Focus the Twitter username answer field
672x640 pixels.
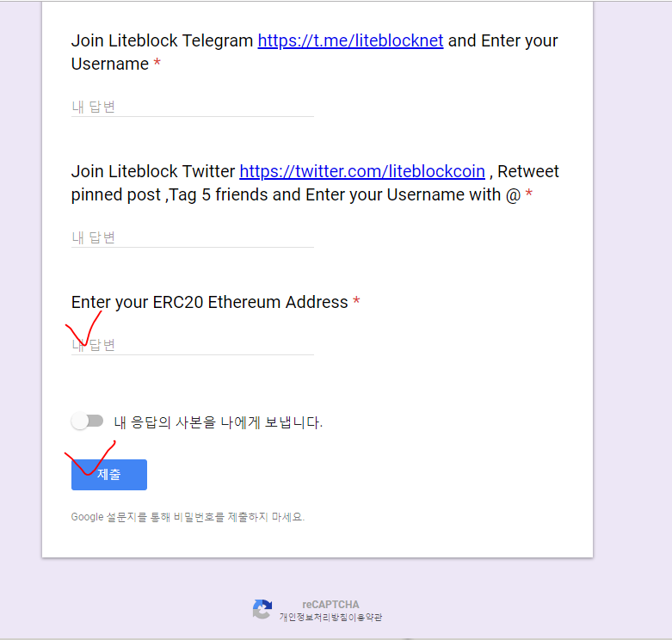[x=193, y=237]
